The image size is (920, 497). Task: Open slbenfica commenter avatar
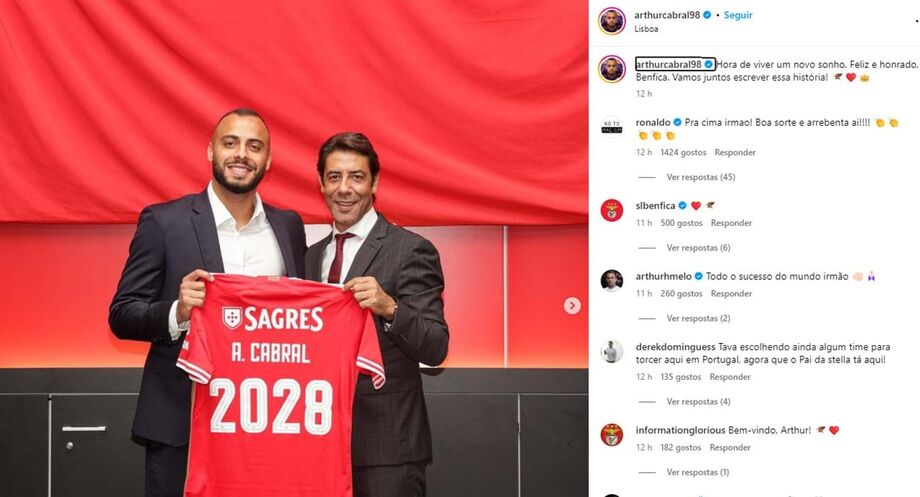click(x=612, y=210)
